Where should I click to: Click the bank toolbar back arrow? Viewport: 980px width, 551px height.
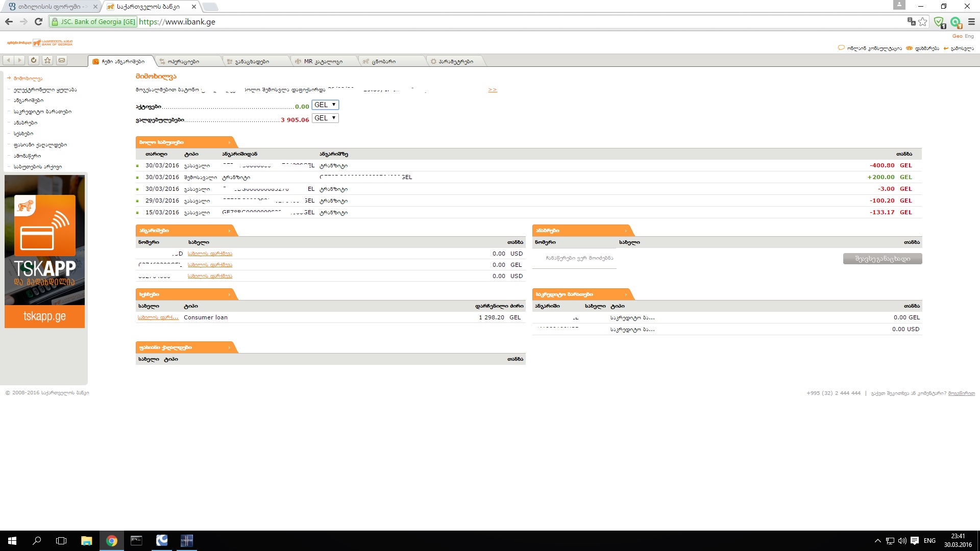point(8,60)
